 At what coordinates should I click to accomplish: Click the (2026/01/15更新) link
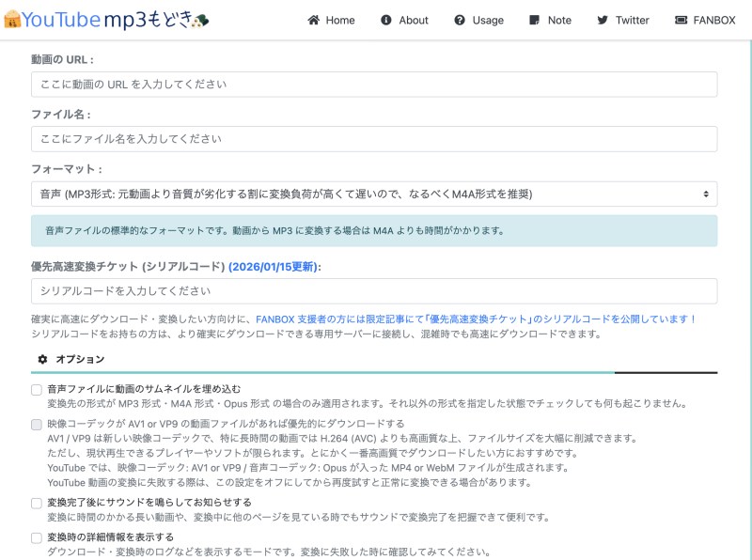[x=273, y=267]
